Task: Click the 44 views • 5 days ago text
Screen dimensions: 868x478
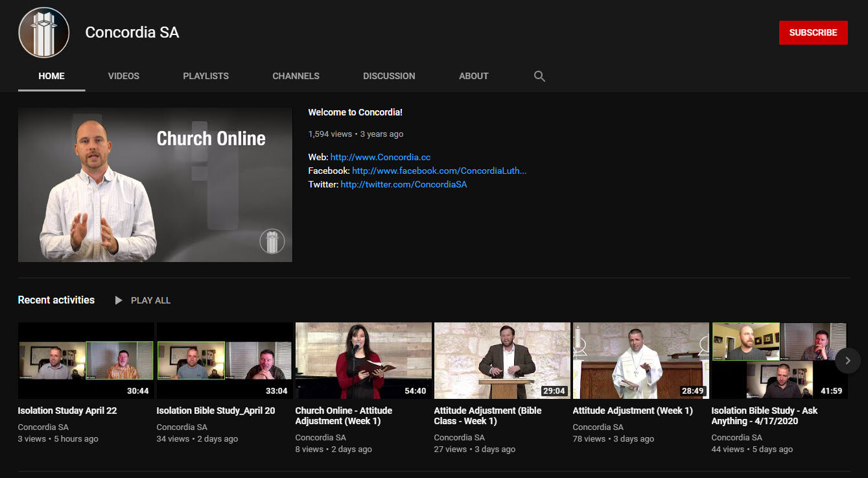Action: tap(753, 449)
